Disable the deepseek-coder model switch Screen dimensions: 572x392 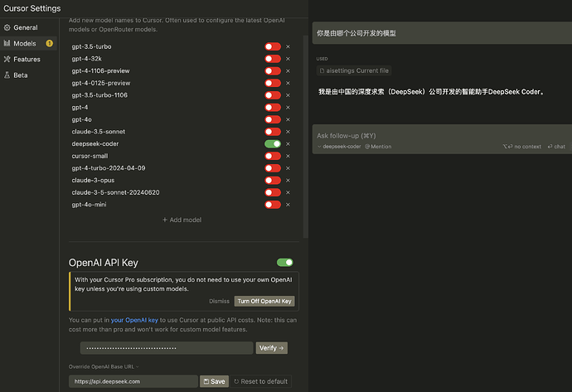[273, 143]
